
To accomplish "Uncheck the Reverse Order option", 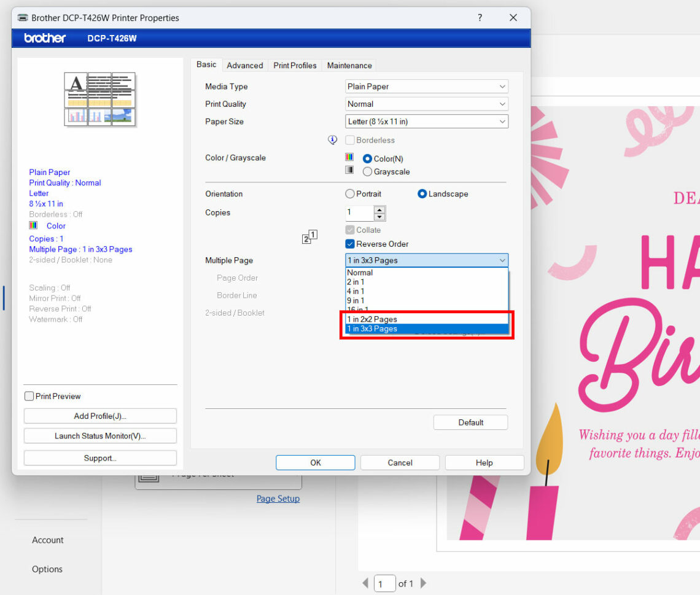I will (350, 244).
